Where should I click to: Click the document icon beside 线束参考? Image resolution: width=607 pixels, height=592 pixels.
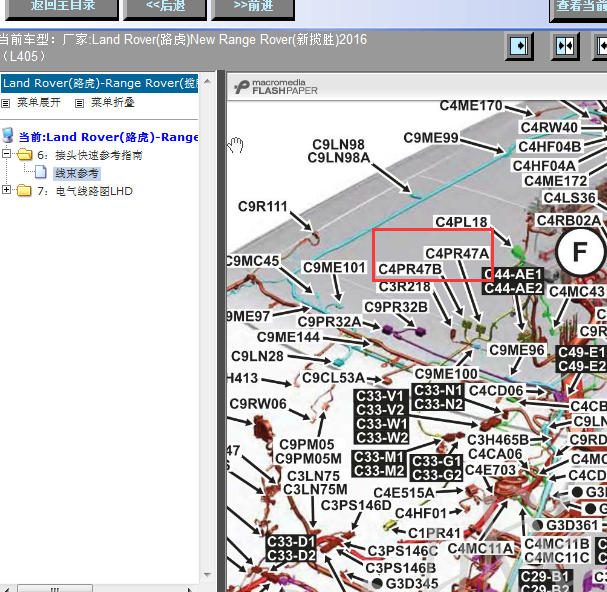click(x=41, y=172)
